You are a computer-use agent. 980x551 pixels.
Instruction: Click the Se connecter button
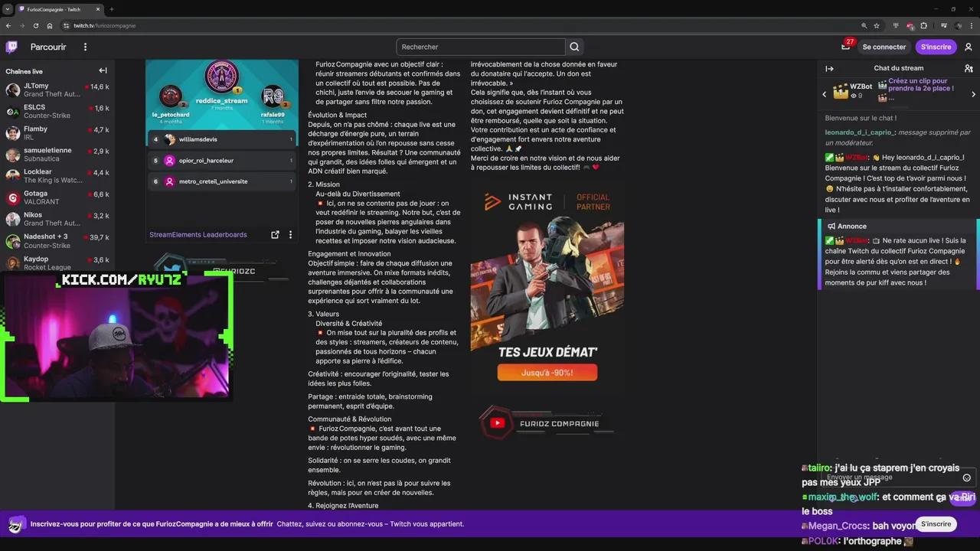tap(884, 47)
